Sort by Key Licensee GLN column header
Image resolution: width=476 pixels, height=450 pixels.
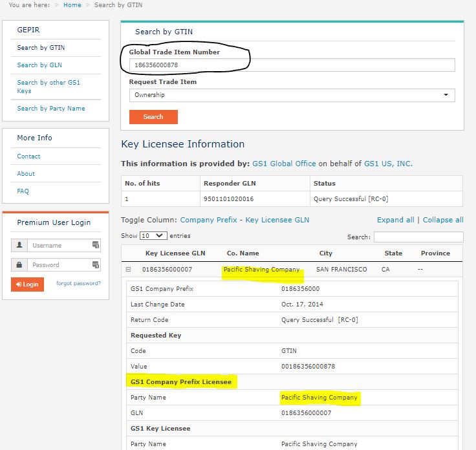[175, 253]
